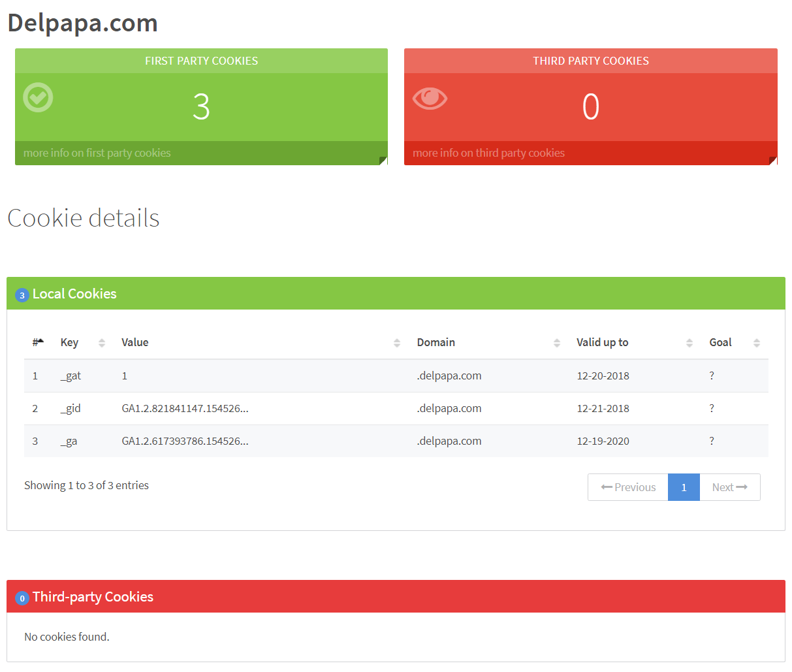The height and width of the screenshot is (672, 792).
Task: Click the goal question mark for _ga
Action: 712,441
